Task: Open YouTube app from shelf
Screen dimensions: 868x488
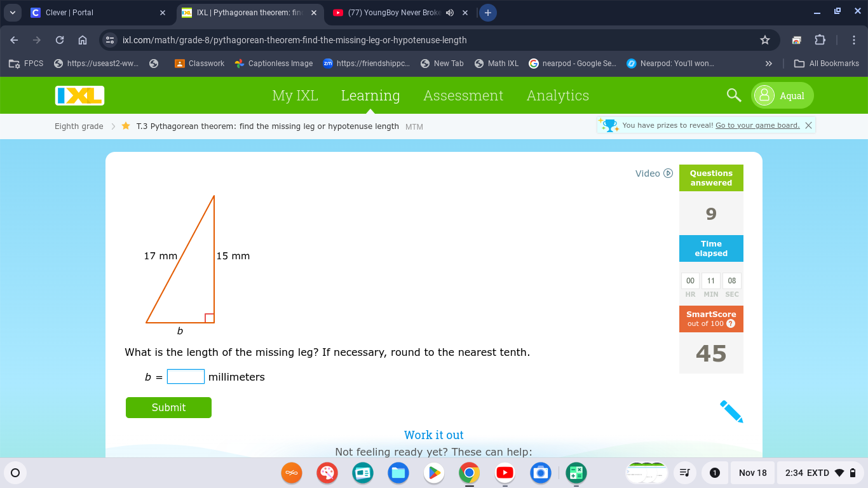Action: [505, 473]
